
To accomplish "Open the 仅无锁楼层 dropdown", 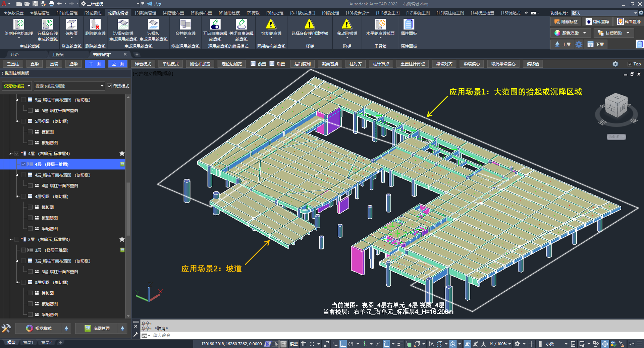I will point(17,86).
